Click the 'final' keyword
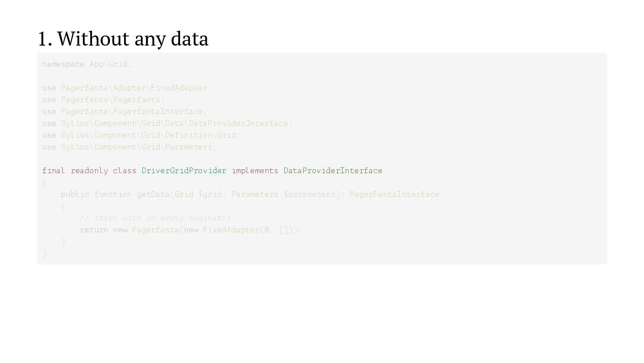Screen dimensions: 644x363 53,171
